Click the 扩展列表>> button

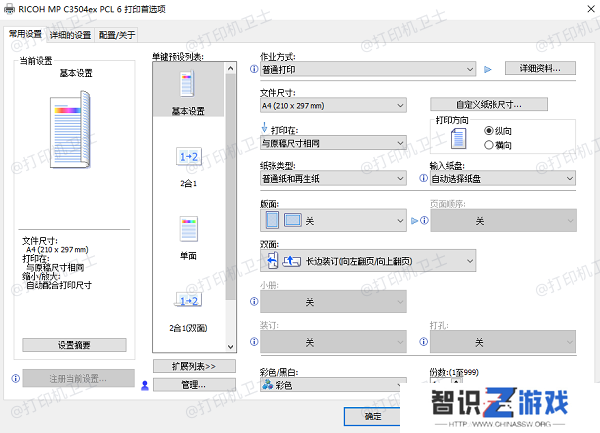(x=194, y=366)
